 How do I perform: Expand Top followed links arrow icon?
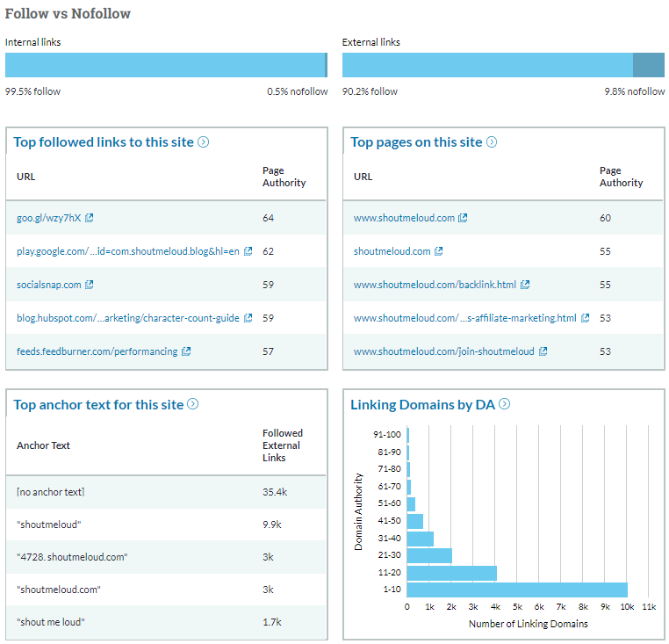(x=204, y=141)
